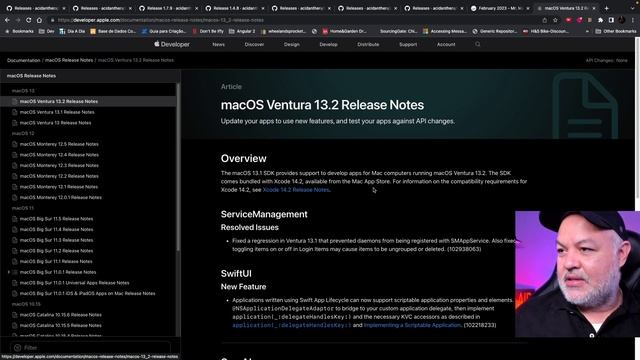Switch to the Release 1.4.8 tab
The height and width of the screenshot is (360, 640).
point(233,8)
